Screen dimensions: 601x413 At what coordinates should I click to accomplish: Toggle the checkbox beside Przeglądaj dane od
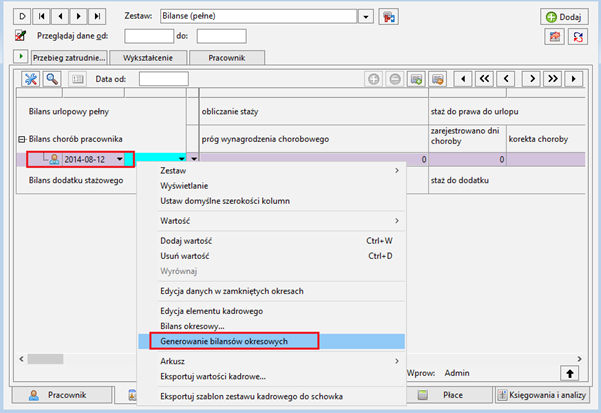click(20, 36)
